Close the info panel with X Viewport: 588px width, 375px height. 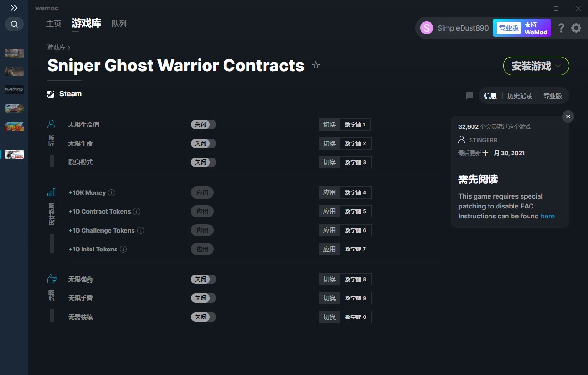pyautogui.click(x=568, y=117)
